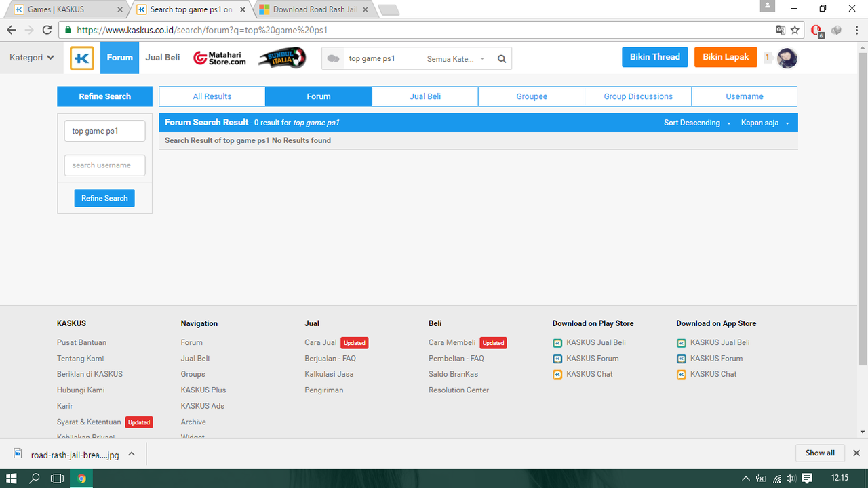The width and height of the screenshot is (868, 488).
Task: Open the KASKUS Plus footer link
Action: click(x=203, y=390)
